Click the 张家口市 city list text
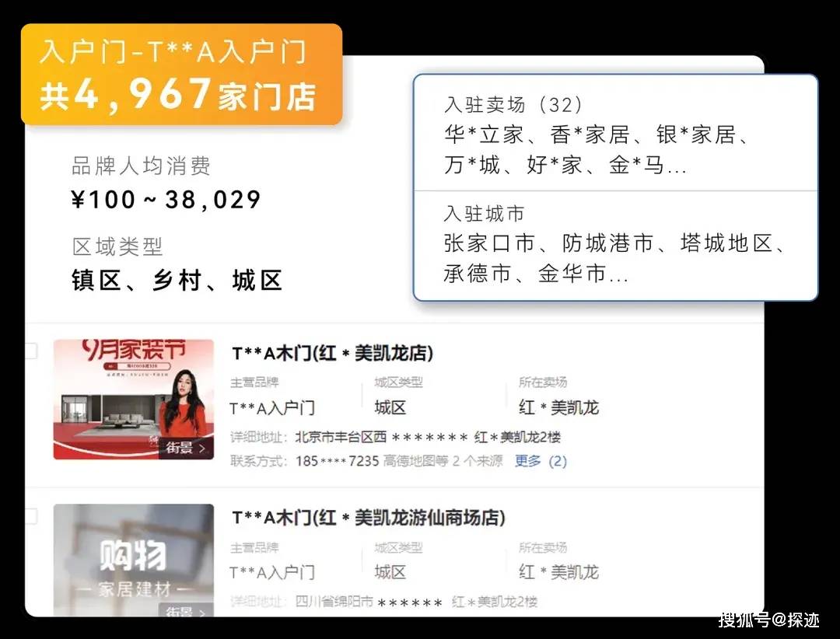Image resolution: width=840 pixels, height=639 pixels. 488,243
